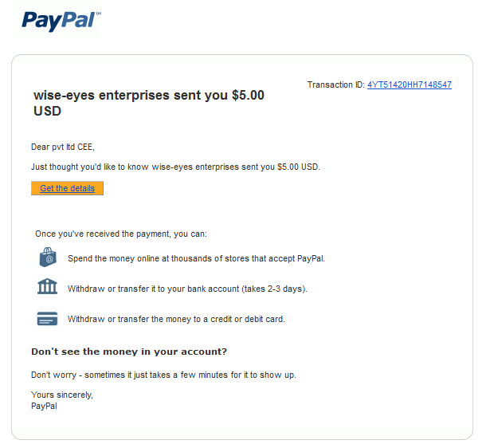Screen dimensions: 482x448
Task: Click the bank building icon
Action: click(x=47, y=286)
